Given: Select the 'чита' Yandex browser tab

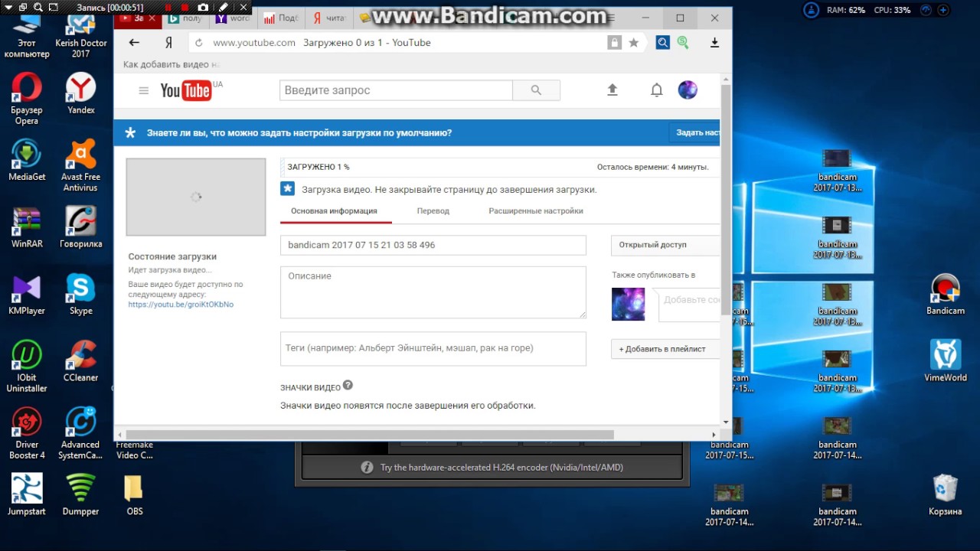Looking at the screenshot, I should [x=328, y=18].
